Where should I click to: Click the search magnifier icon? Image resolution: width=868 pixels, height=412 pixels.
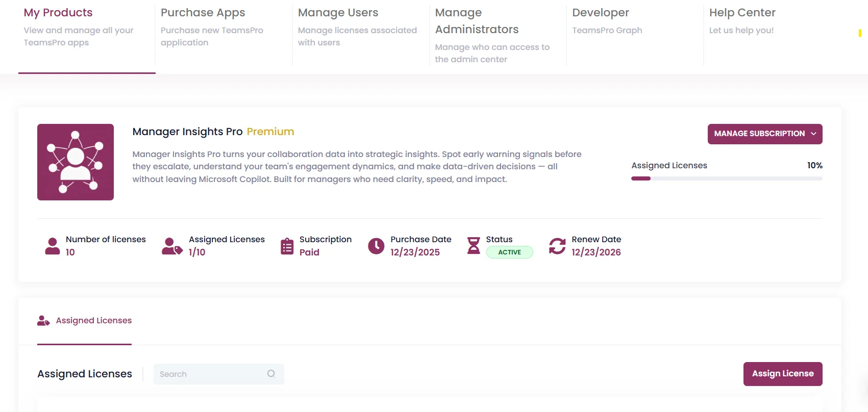pos(271,374)
